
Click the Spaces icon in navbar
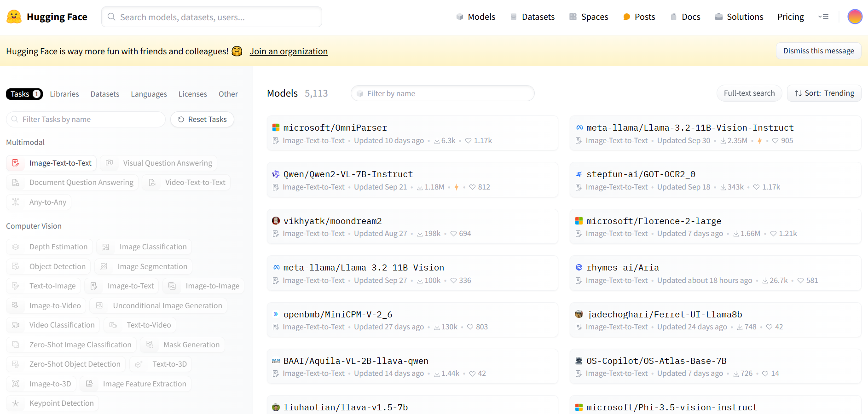coord(573,17)
